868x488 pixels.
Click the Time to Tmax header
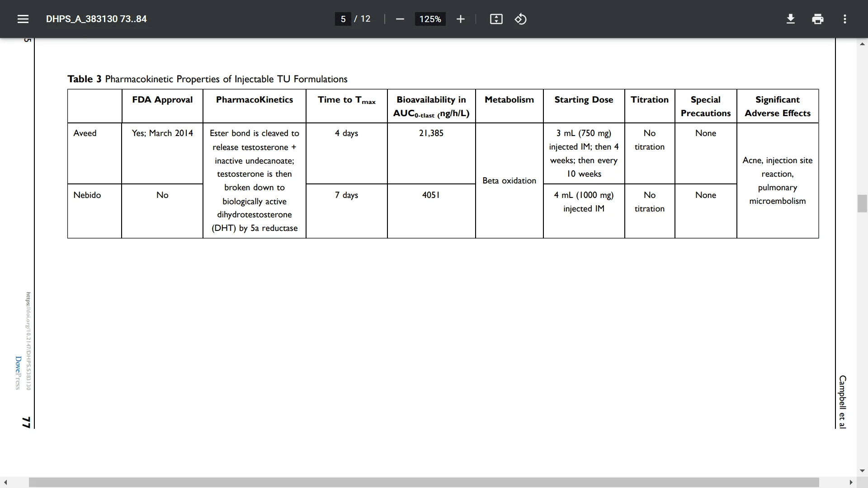pyautogui.click(x=347, y=100)
